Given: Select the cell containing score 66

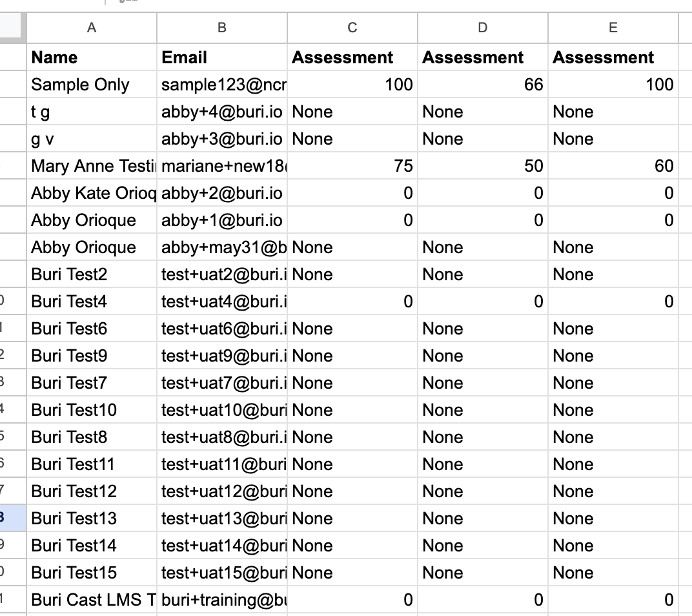Looking at the screenshot, I should pos(482,85).
